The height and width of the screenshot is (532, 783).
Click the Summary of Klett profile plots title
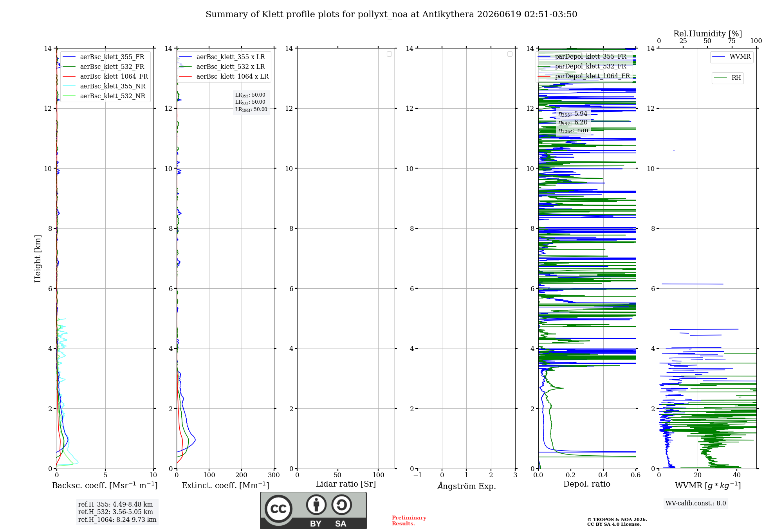391,14
